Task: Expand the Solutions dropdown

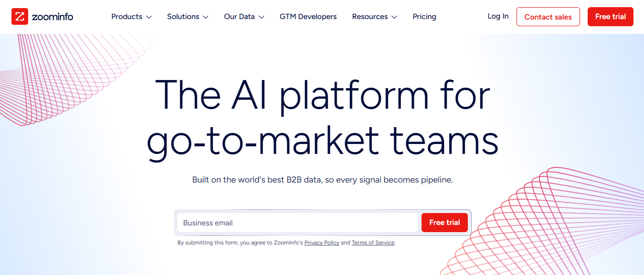Action: pyautogui.click(x=183, y=17)
